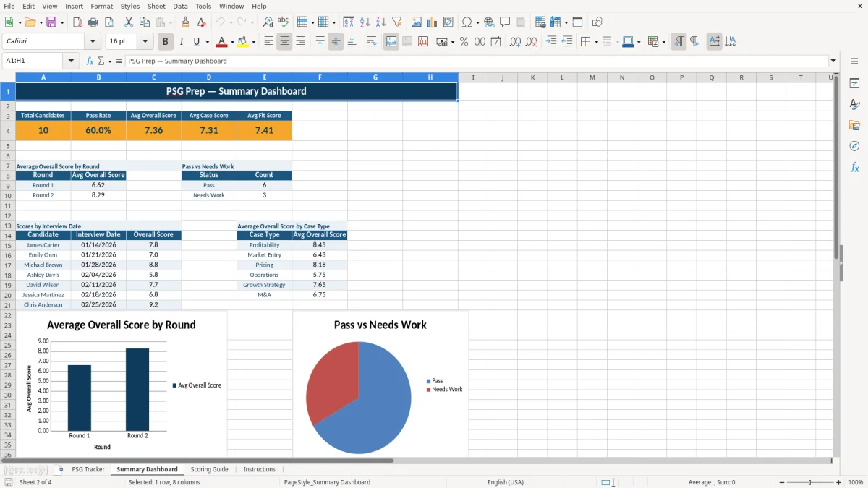Clear direct formatting
The image size is (868, 488).
[202, 22]
